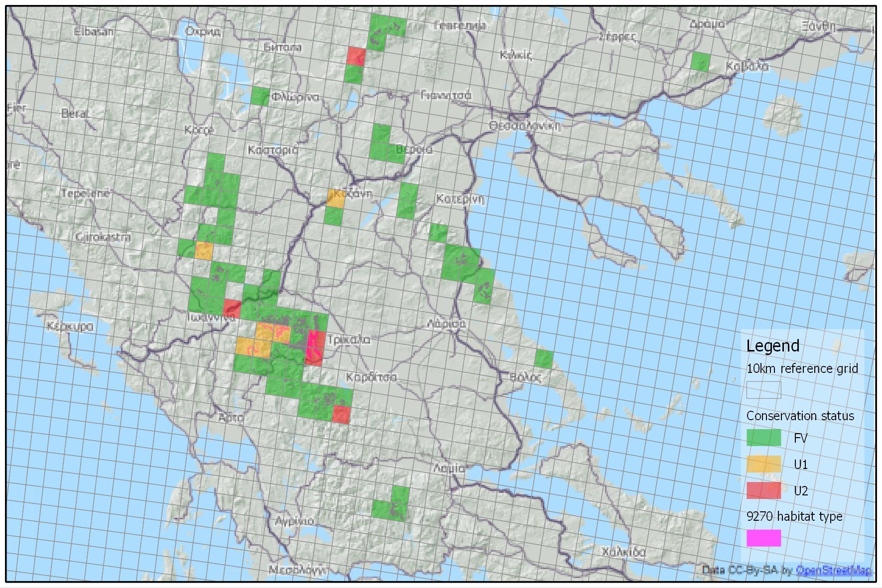The width and height of the screenshot is (882, 588).
Task: Click the Καβάλα city label
Action: tap(747, 67)
